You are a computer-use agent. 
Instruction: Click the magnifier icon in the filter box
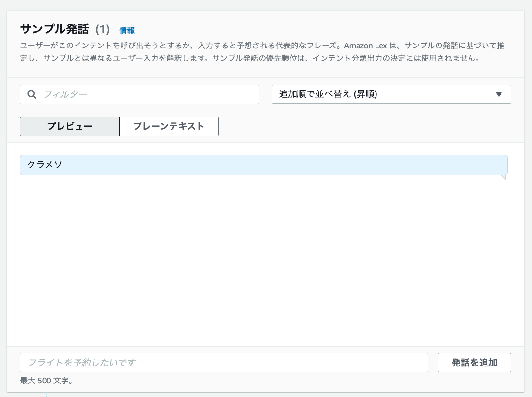point(32,94)
